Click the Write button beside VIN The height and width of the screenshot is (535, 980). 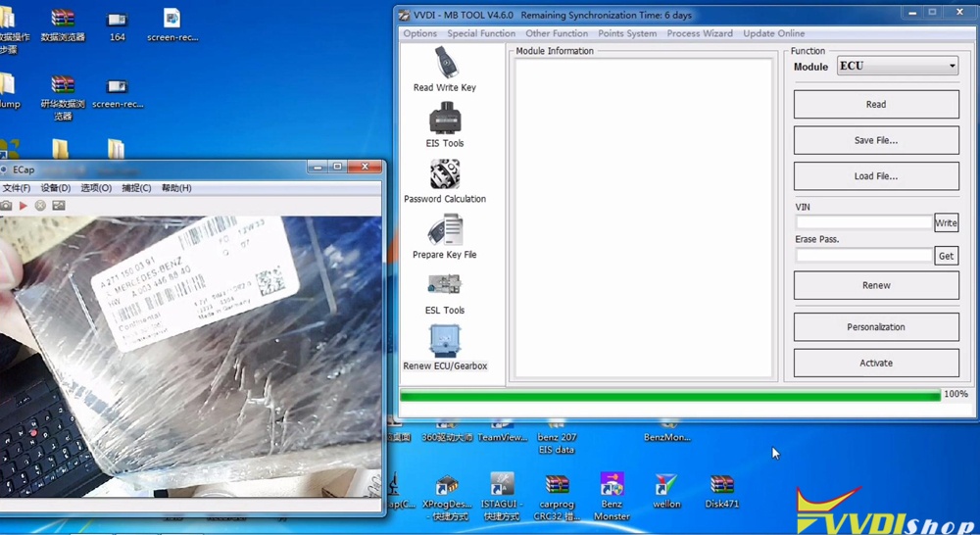click(946, 222)
